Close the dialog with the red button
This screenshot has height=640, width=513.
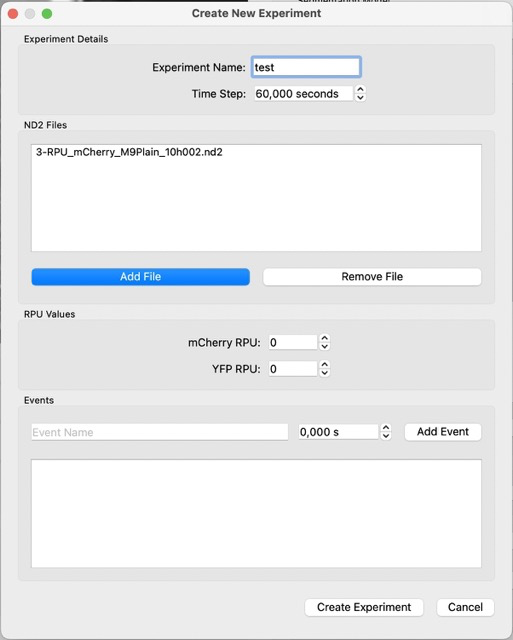click(x=13, y=14)
